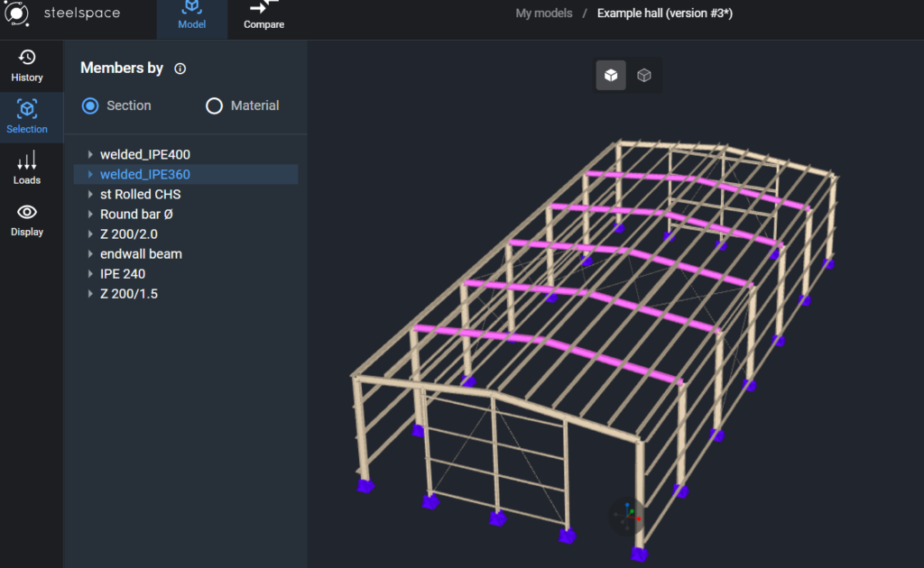Switch to the Compare tab
This screenshot has width=924, height=568.
[x=264, y=20]
